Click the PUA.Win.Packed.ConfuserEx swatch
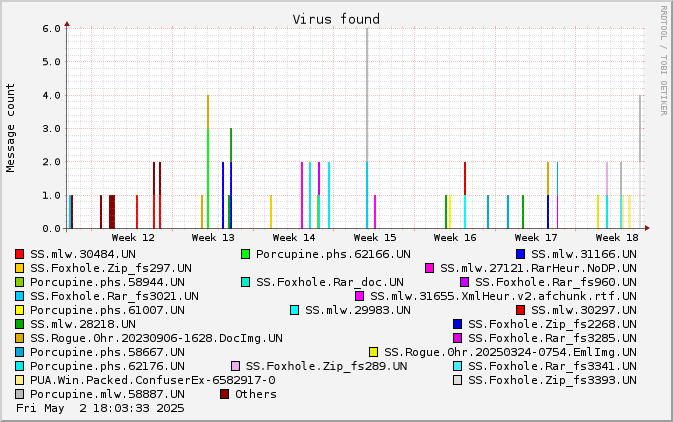This screenshot has height=422, width=673. point(19,380)
